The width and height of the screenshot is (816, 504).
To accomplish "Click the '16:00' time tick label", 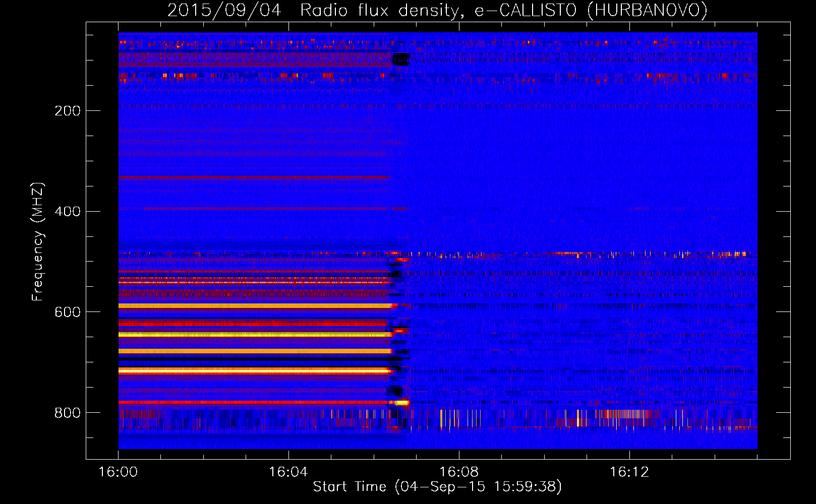I will point(118,472).
